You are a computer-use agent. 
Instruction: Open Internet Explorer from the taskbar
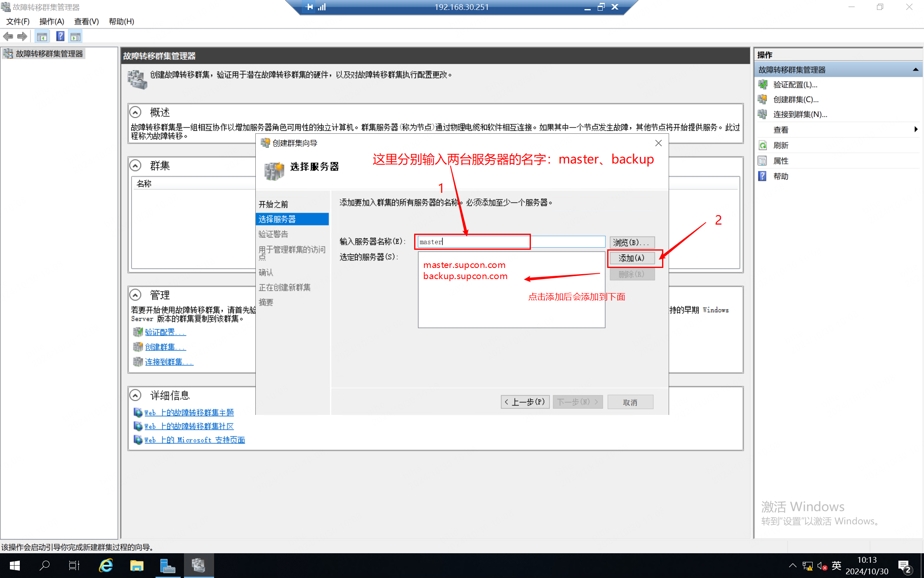tap(106, 566)
